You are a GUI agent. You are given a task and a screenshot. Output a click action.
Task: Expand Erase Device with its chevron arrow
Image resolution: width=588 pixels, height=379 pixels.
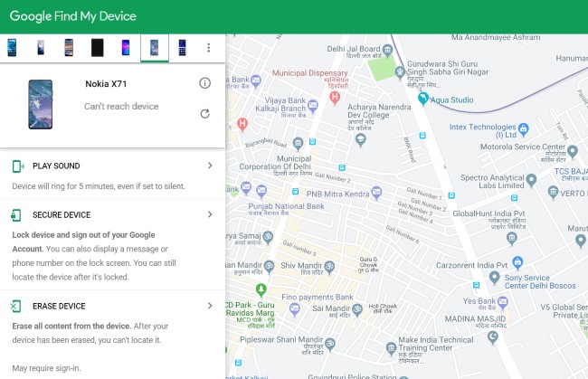pyautogui.click(x=210, y=306)
